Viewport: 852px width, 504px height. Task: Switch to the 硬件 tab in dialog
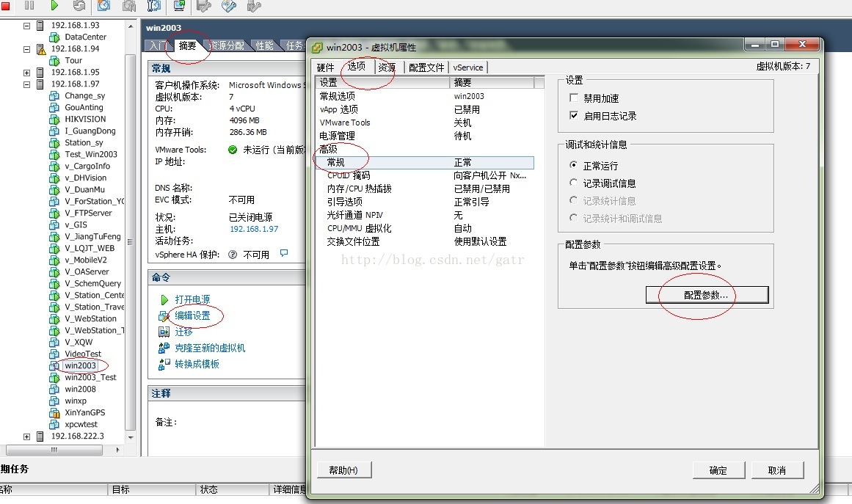pyautogui.click(x=326, y=67)
